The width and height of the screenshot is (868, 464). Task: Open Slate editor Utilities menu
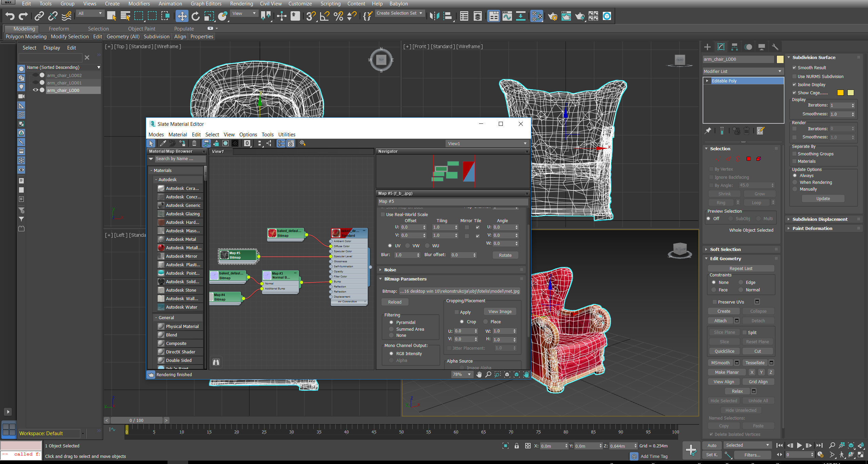[287, 135]
